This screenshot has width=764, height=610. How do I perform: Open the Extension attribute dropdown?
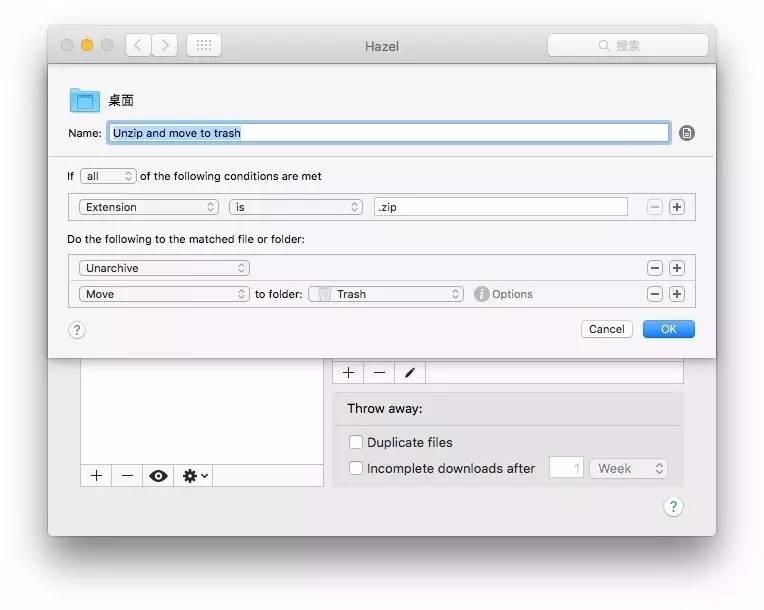coord(149,207)
